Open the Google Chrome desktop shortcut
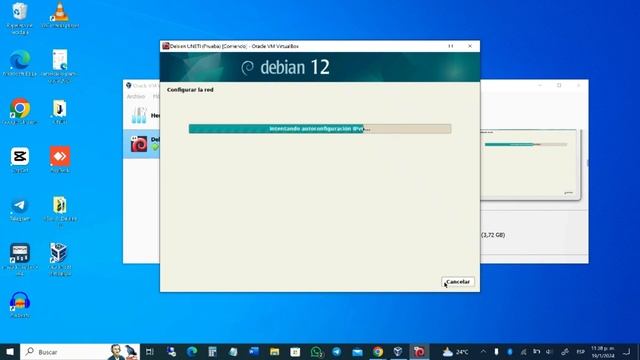640x360 pixels. (x=20, y=111)
